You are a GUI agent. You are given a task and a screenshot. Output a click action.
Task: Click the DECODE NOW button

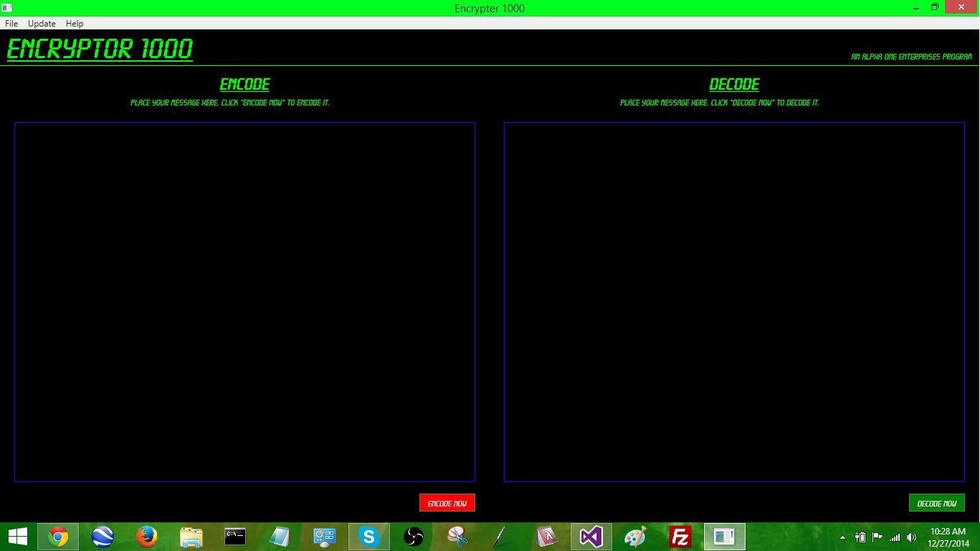(936, 502)
